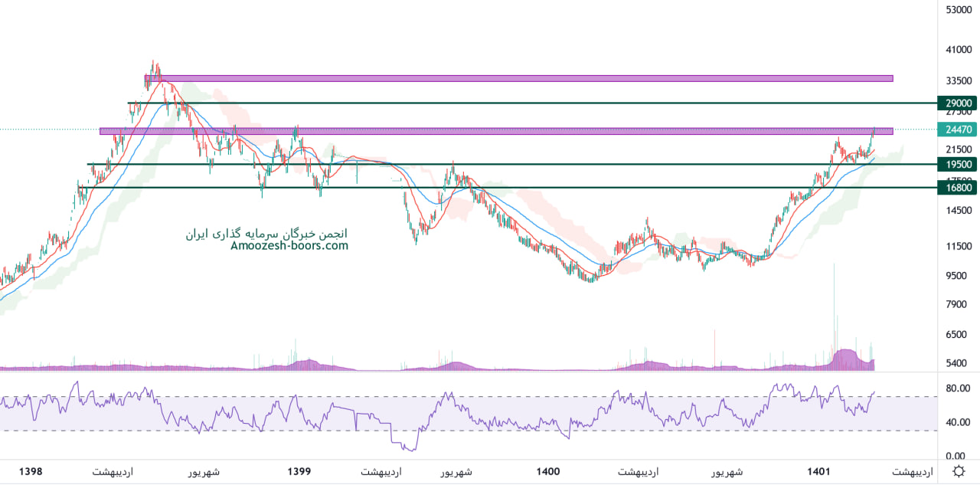Screen dimensions: 980x485
Task: Open chart settings gear icon
Action: point(958,471)
